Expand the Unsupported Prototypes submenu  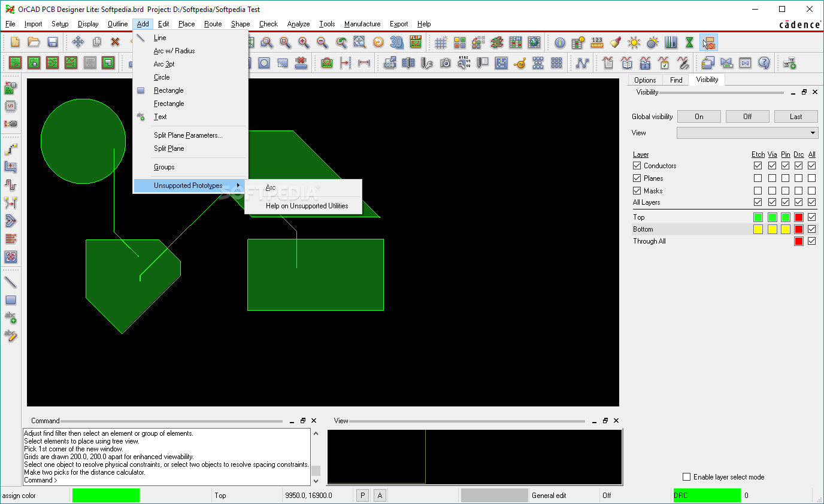tap(189, 186)
